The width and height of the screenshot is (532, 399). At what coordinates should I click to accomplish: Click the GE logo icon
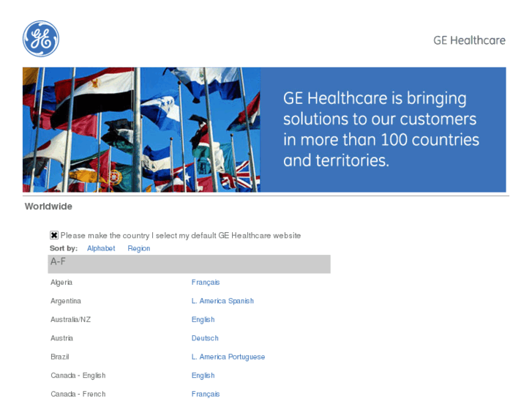(x=41, y=39)
